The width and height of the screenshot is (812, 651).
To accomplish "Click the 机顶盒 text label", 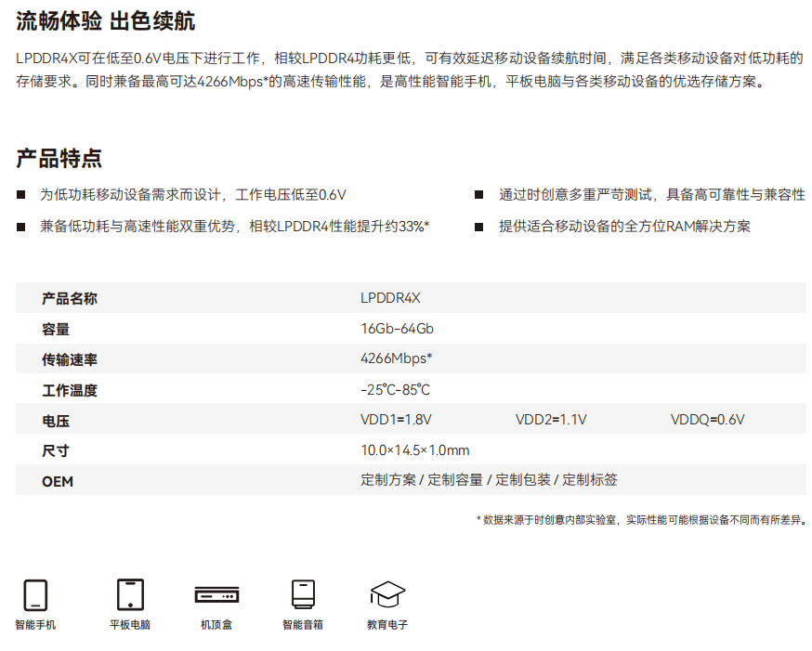I will 216,625.
